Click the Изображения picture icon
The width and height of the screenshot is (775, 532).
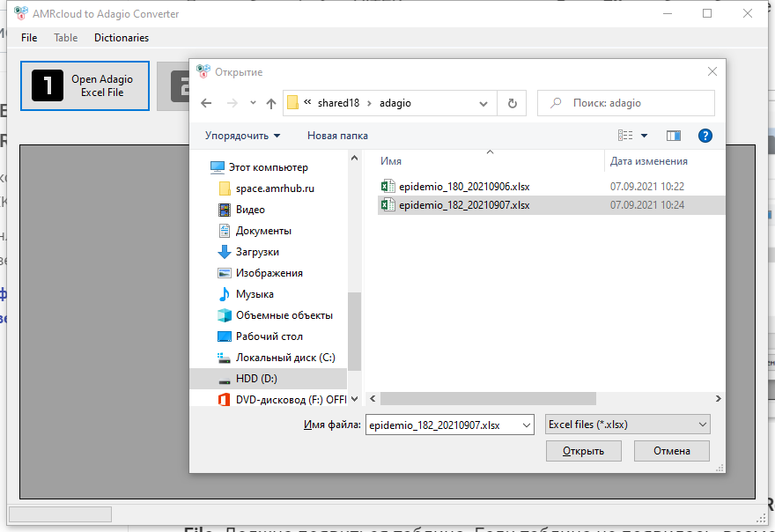click(225, 273)
